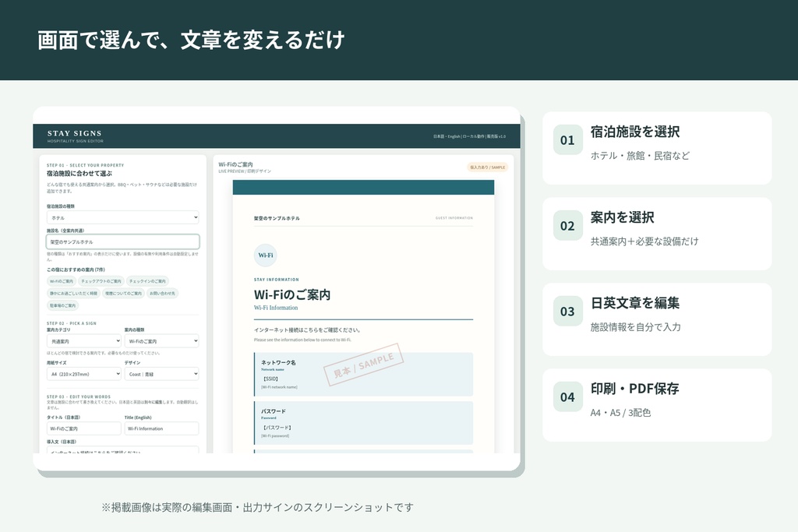Click the タイトル（日本語） input field
This screenshot has width=798, height=532.
click(84, 428)
